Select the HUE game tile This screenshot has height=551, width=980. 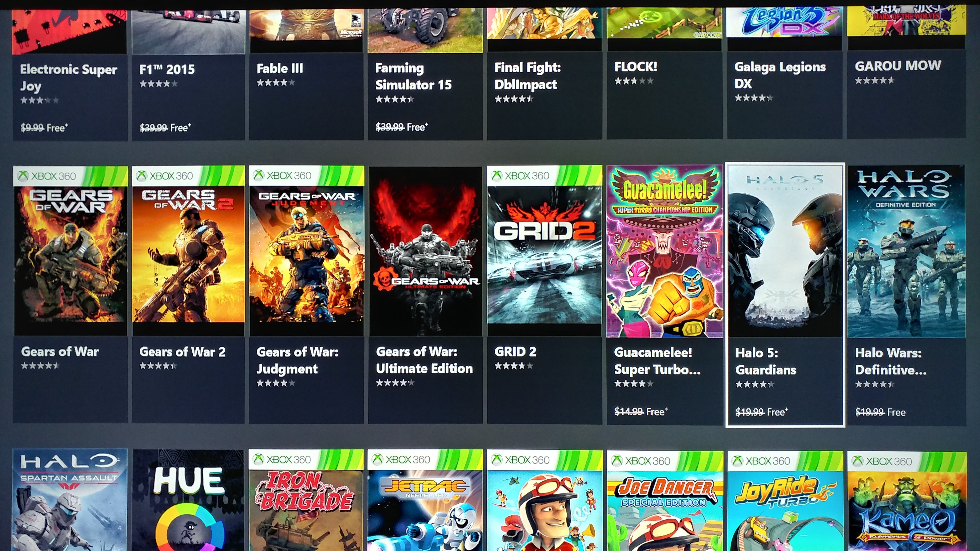(188, 500)
